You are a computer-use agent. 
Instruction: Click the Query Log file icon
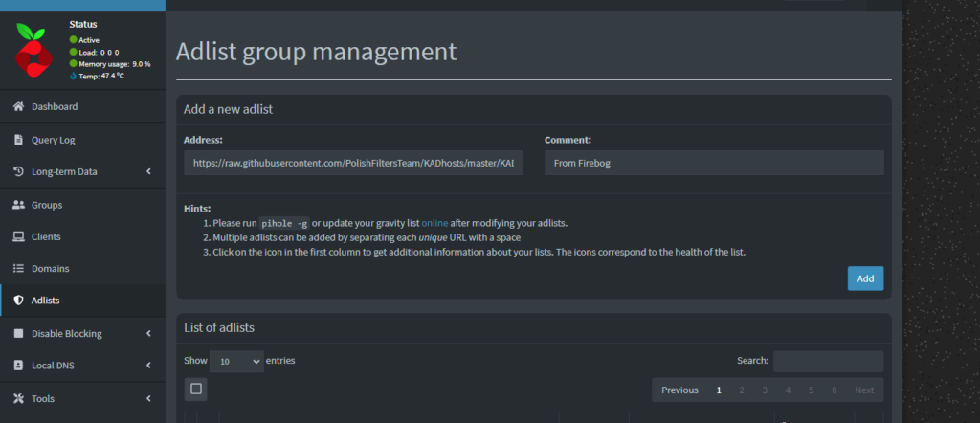click(x=18, y=140)
